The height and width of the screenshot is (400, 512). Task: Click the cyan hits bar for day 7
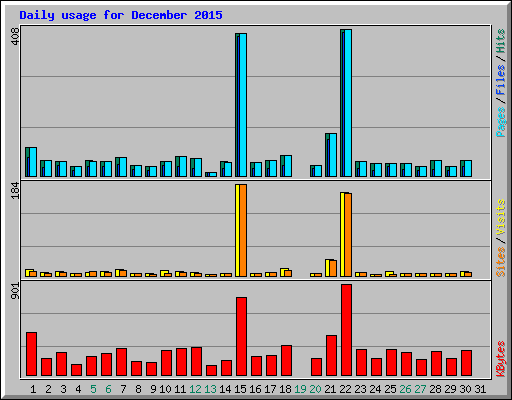coord(123,167)
